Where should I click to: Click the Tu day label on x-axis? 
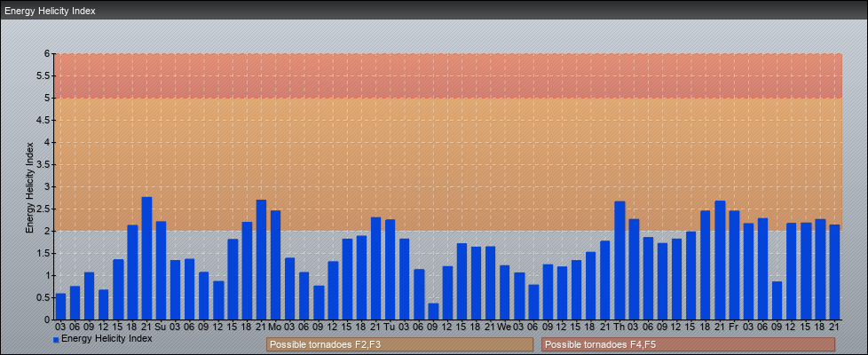coord(390,327)
